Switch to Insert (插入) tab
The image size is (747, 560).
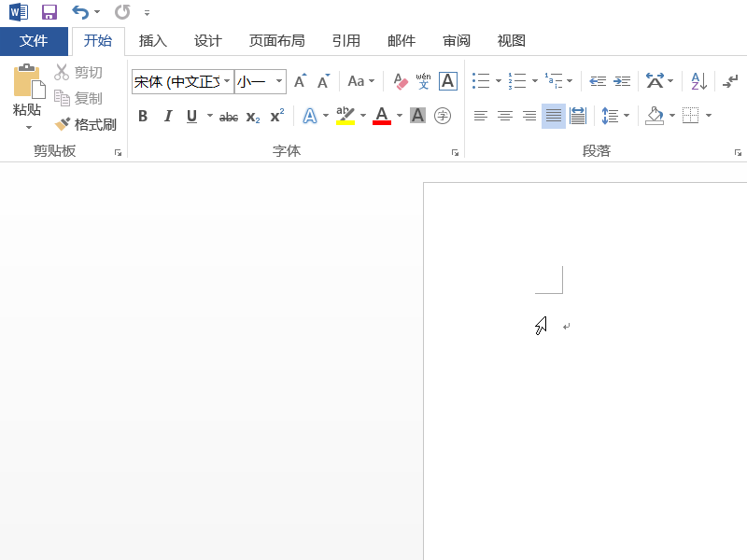click(153, 41)
